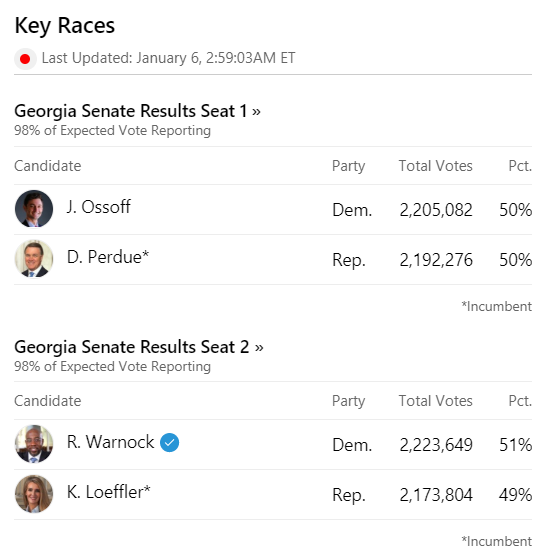560x560 pixels.
Task: Open Georgia Senate Results Seat 1 link
Action: (x=138, y=111)
